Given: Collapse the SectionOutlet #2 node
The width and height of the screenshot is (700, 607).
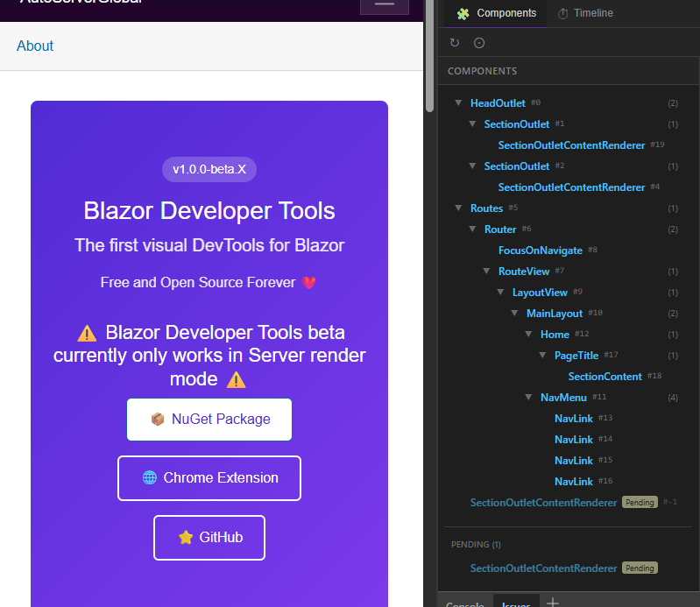Looking at the screenshot, I should click(x=472, y=166).
